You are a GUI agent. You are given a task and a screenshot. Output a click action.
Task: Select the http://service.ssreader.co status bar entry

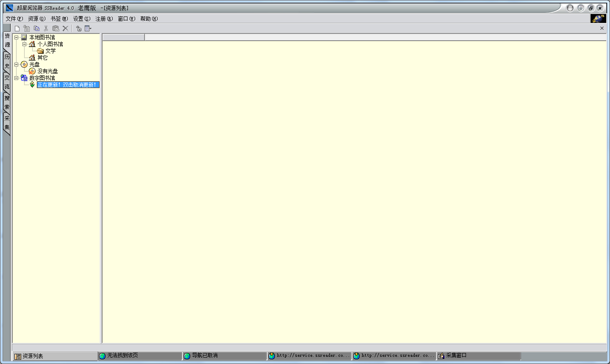[309, 356]
